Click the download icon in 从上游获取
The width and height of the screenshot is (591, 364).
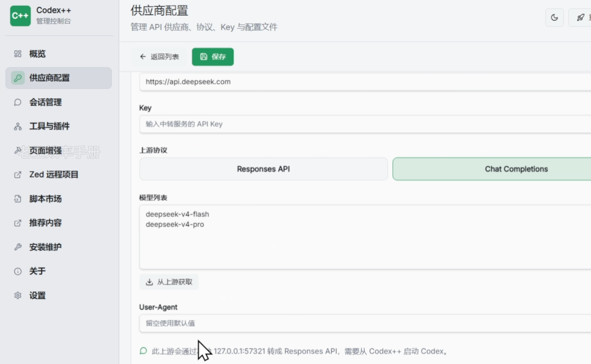tap(149, 282)
